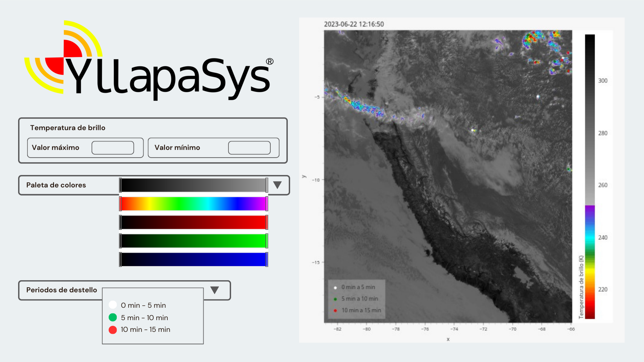Click the Valor máximo input box
The image size is (644, 362).
pos(113,148)
